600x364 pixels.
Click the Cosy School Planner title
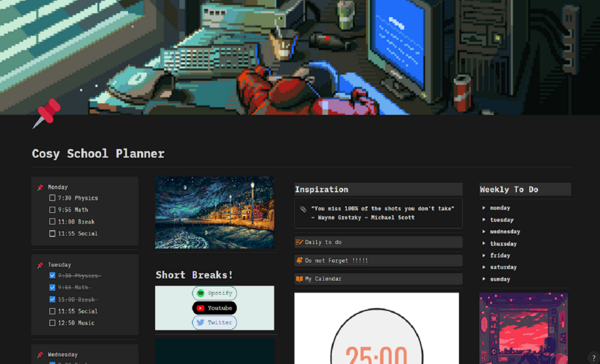(98, 154)
